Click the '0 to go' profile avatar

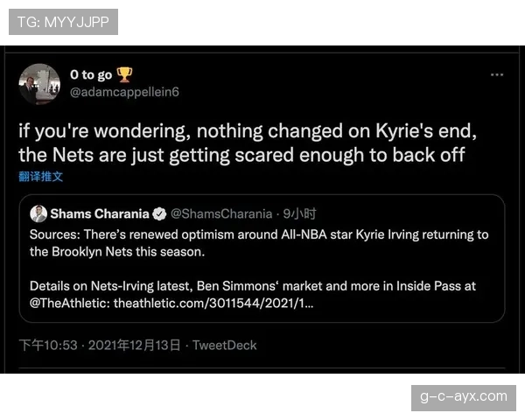(39, 83)
